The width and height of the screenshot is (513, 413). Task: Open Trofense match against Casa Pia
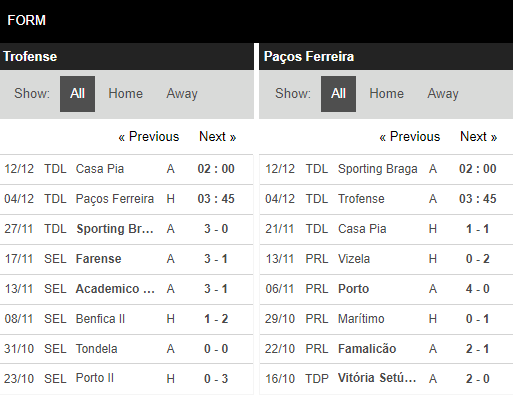tap(127, 169)
